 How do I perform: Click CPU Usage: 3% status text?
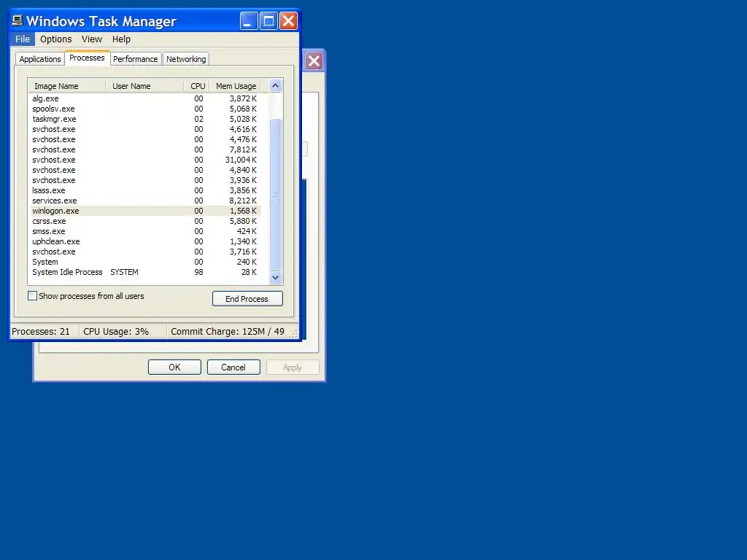(x=116, y=332)
